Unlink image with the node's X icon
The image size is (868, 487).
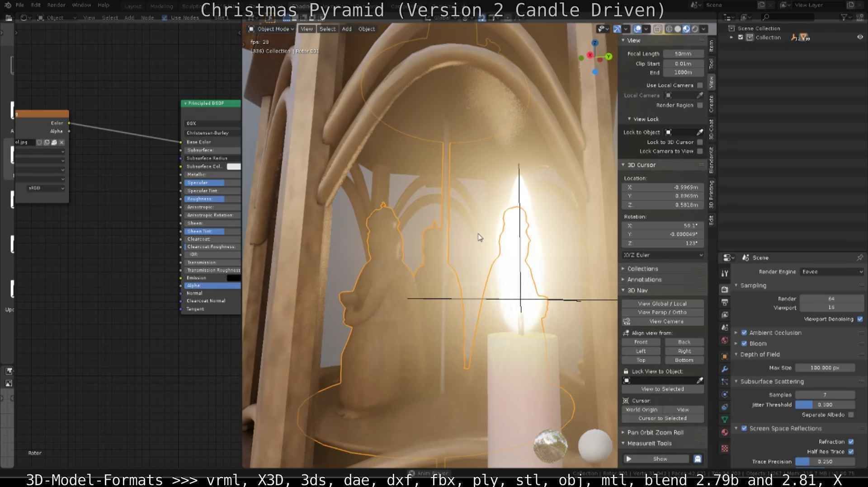(62, 142)
